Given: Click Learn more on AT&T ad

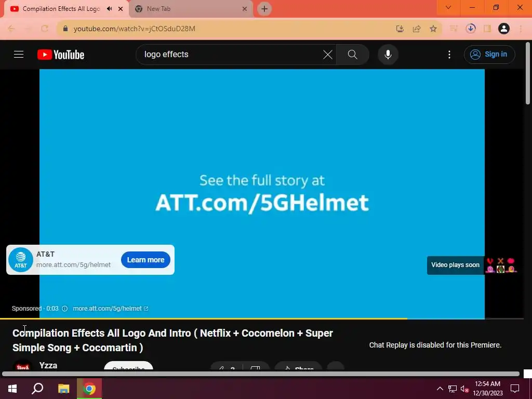Looking at the screenshot, I should (x=145, y=260).
